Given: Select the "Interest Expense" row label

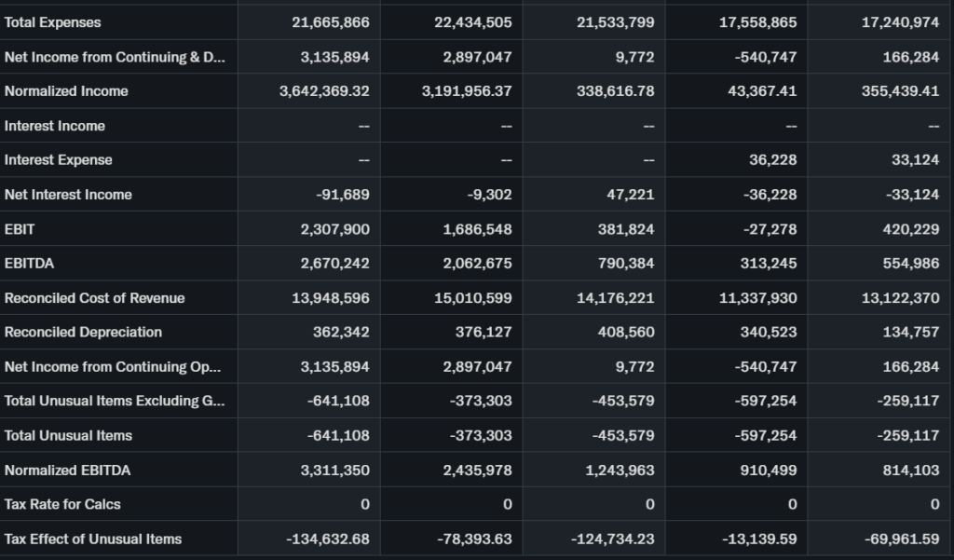Looking at the screenshot, I should (x=59, y=160).
